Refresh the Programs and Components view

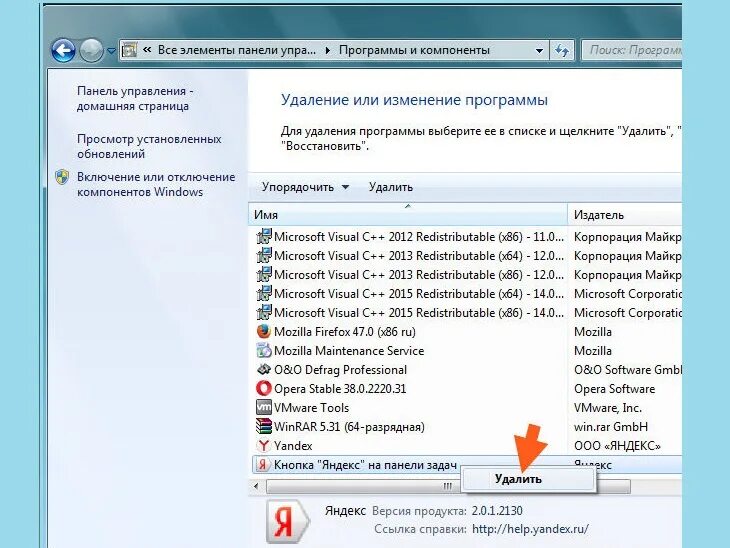562,50
